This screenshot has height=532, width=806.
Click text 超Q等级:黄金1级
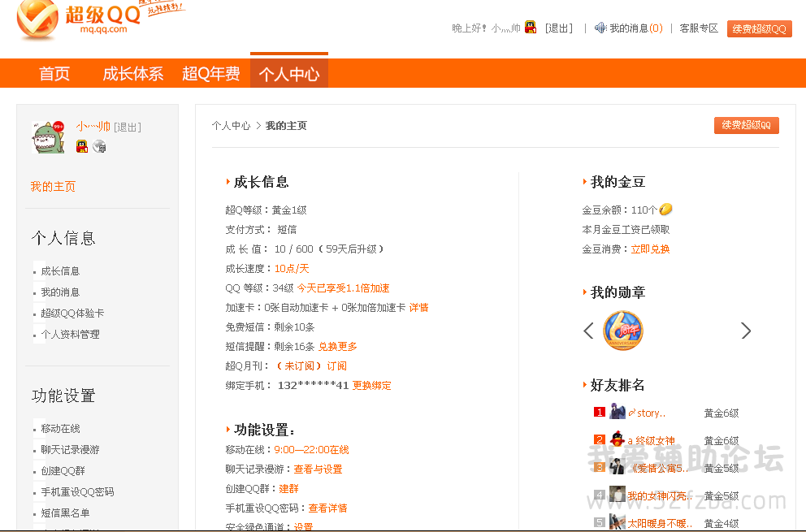click(x=266, y=210)
